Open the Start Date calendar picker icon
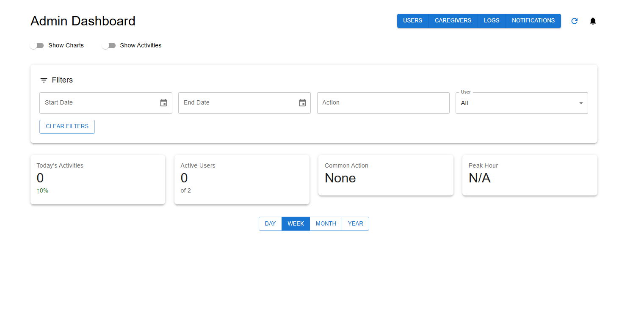This screenshot has height=325, width=644. 163,102
